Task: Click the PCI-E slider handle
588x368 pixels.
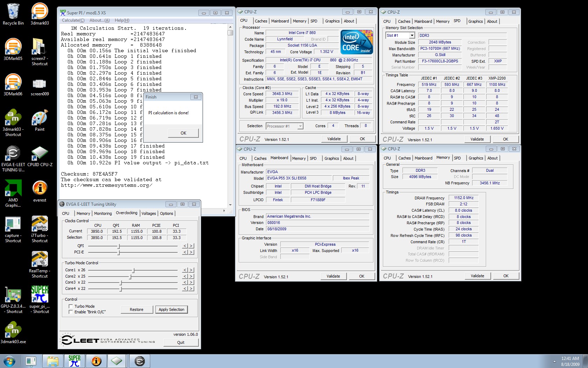Action: pos(119,252)
